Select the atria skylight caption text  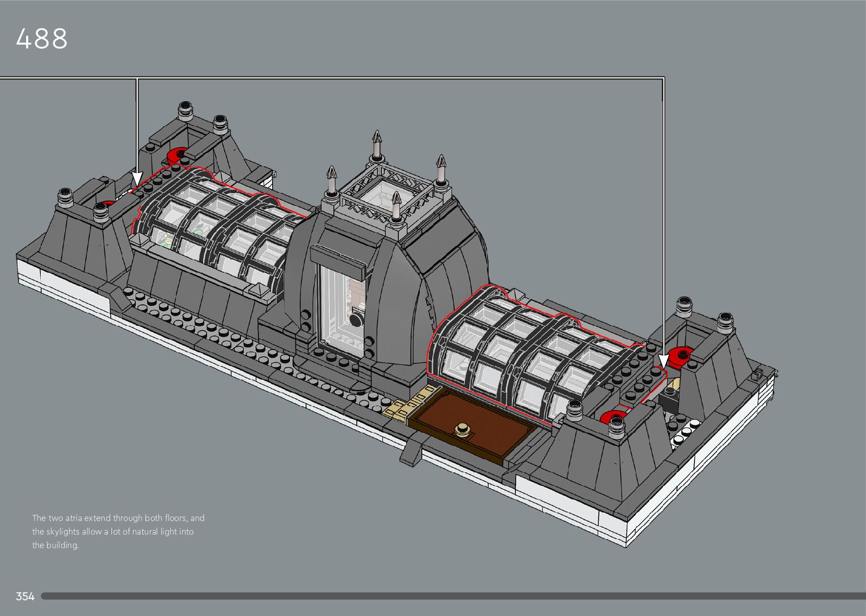tap(118, 531)
